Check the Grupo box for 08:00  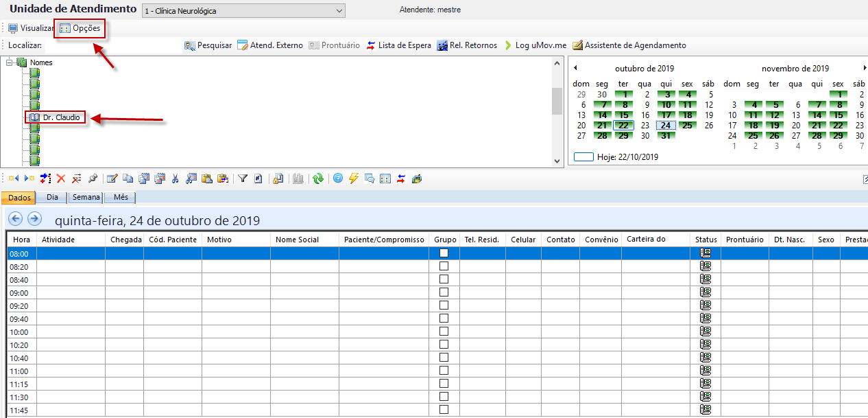[x=444, y=253]
